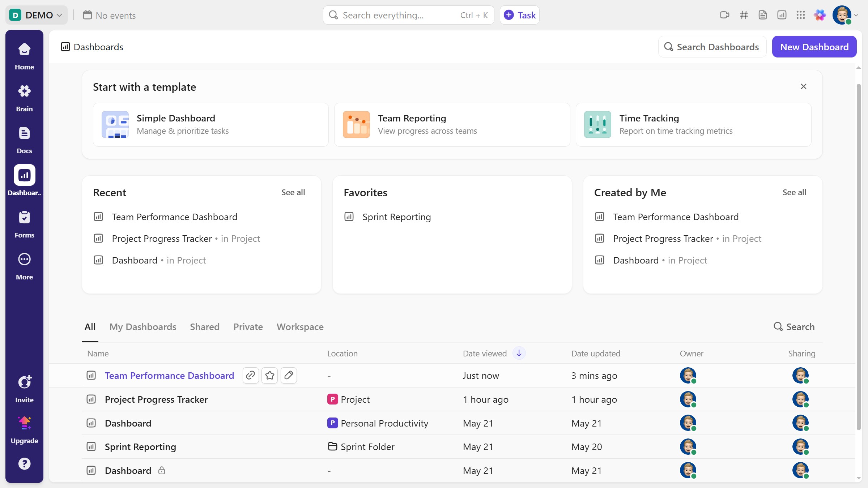Screen dimensions: 868x488
Task: Open the account menu chevron beside your avatar
Action: [x=856, y=15]
